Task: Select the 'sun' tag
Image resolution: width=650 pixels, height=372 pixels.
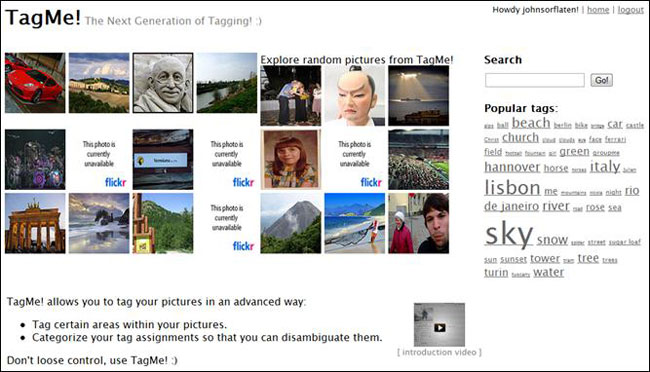Action: pyautogui.click(x=490, y=260)
